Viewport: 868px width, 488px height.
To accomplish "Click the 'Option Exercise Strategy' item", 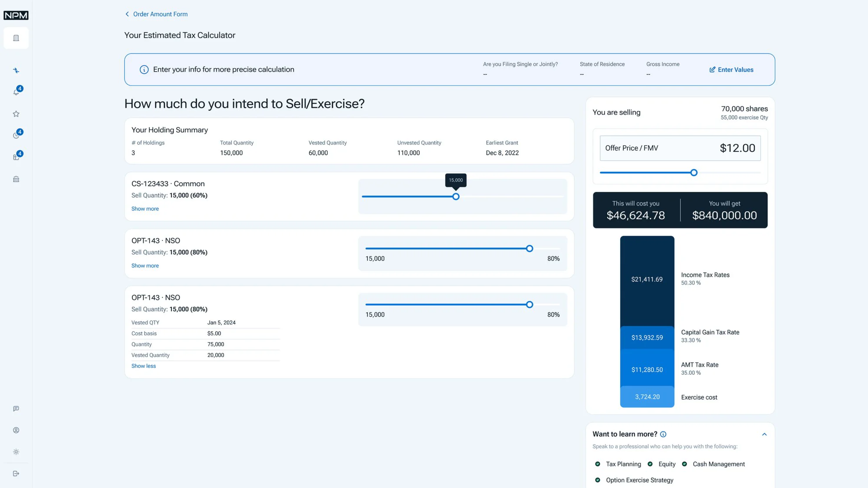I will point(640,480).
